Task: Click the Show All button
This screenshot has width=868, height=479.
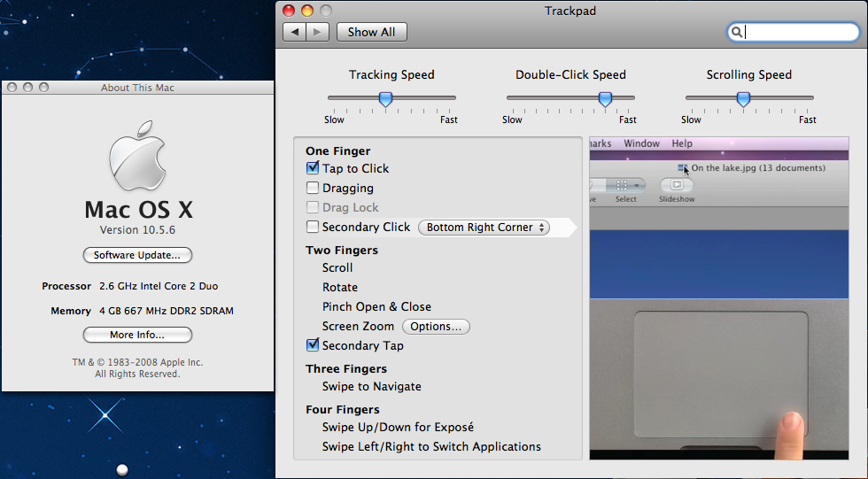Action: pos(371,32)
